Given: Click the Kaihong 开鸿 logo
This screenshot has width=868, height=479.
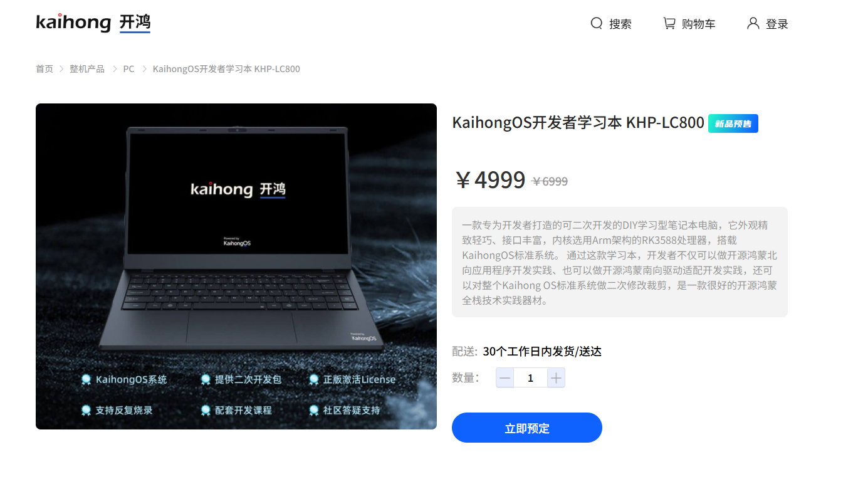Looking at the screenshot, I should [x=93, y=23].
